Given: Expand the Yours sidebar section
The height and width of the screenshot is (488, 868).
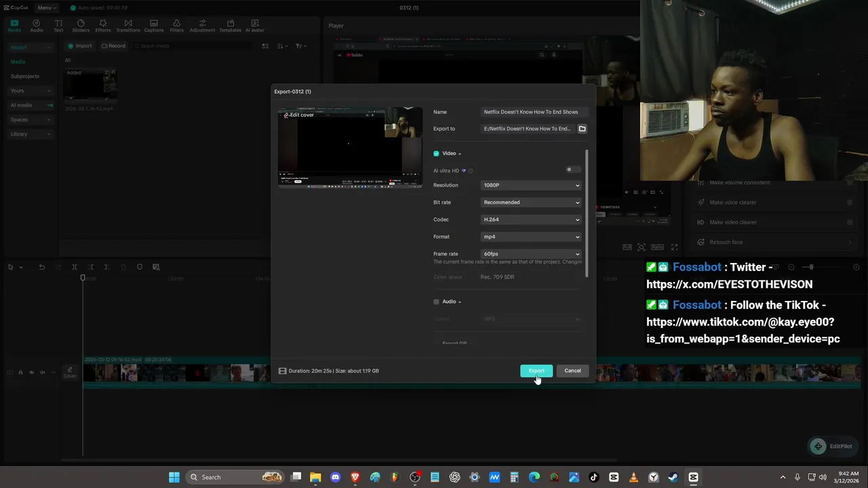Looking at the screenshot, I should pyautogui.click(x=31, y=91).
